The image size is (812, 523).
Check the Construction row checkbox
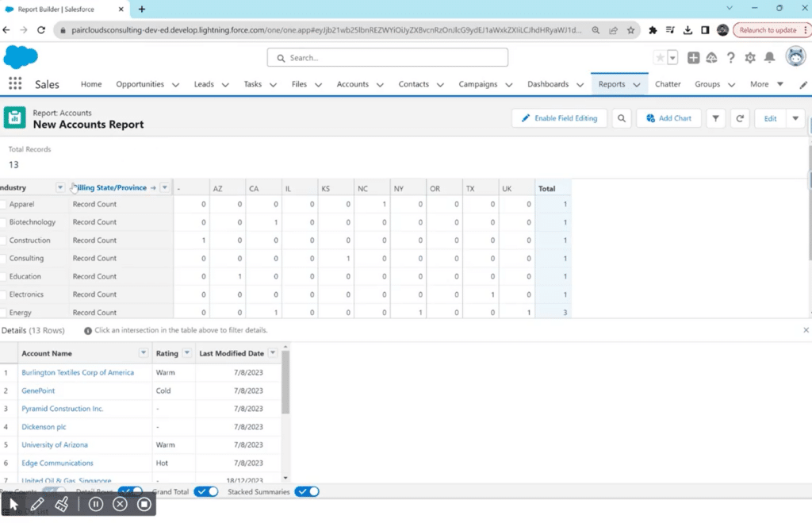click(x=2, y=241)
